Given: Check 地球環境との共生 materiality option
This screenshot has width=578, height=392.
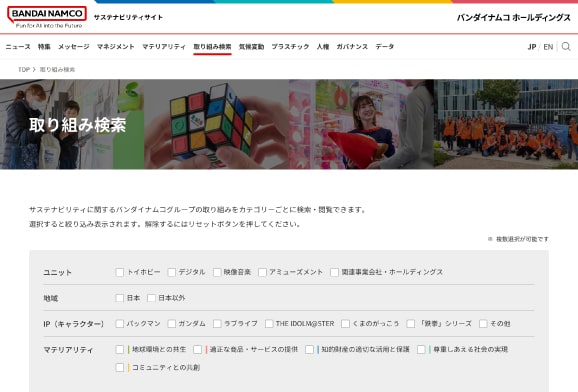Looking at the screenshot, I should tap(119, 349).
